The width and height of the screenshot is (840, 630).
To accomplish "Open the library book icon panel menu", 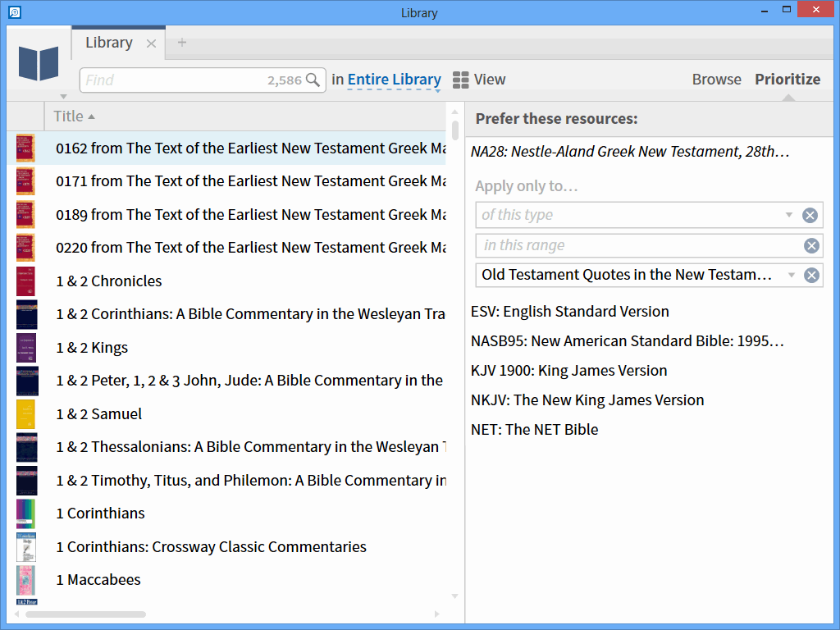I will 39,63.
